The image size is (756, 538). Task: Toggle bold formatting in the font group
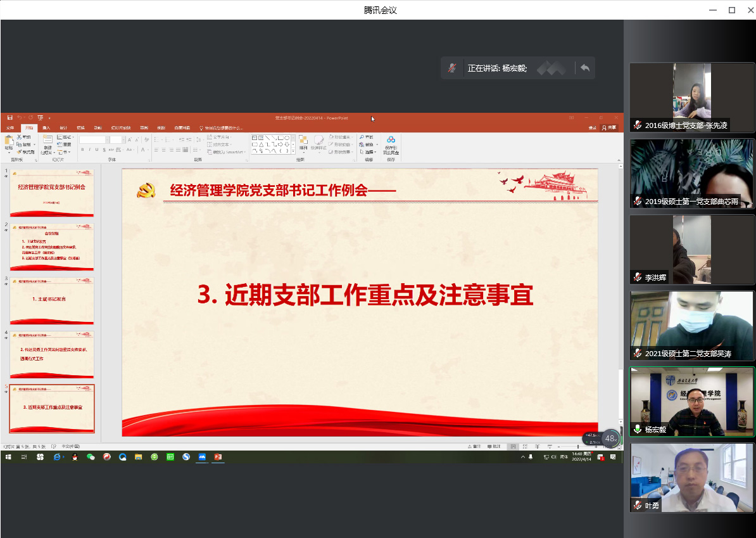coord(82,150)
